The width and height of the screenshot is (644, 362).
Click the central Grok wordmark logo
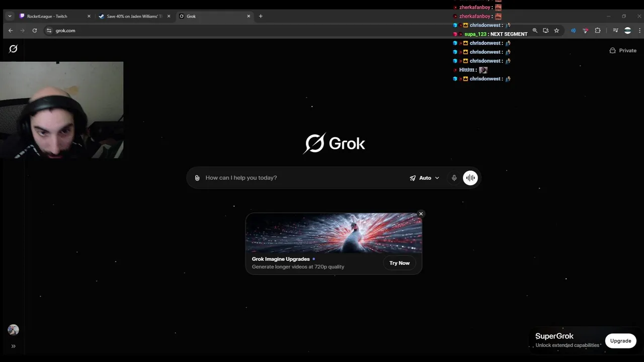click(334, 143)
